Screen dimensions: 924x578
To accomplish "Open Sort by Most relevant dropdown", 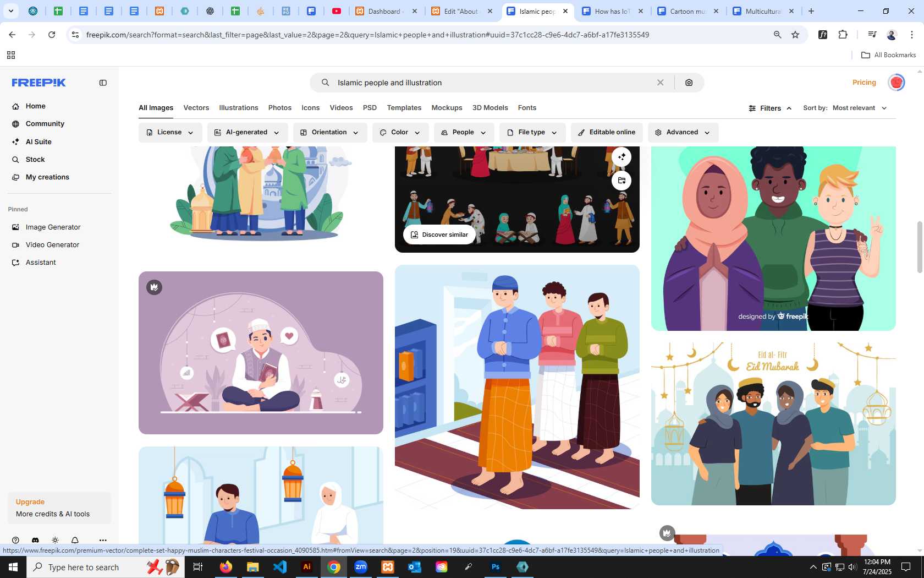I will (845, 108).
